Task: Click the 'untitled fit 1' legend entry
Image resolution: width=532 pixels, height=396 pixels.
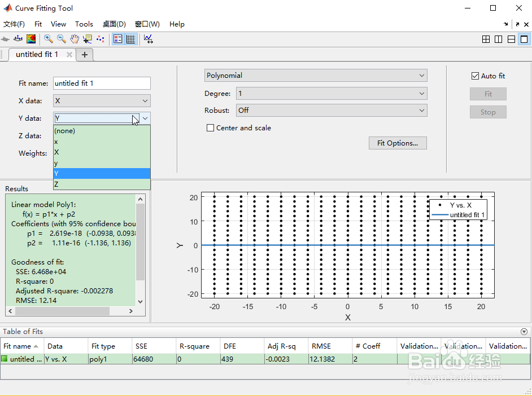Action: tap(459, 215)
